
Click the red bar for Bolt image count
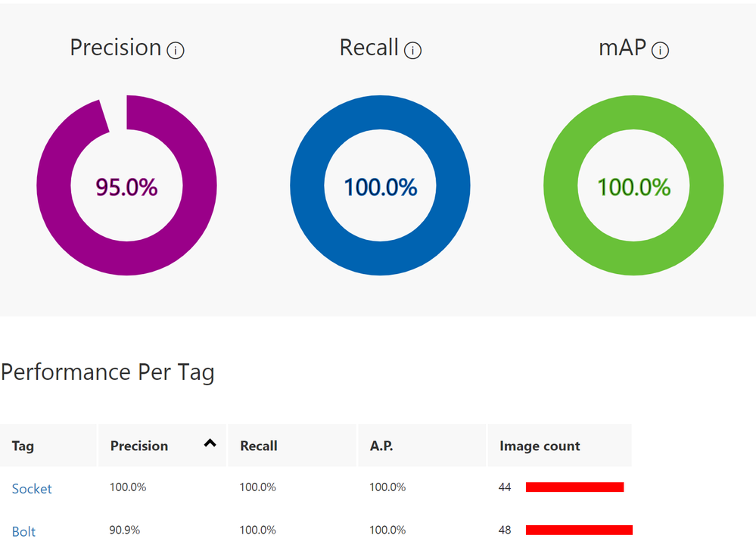tap(579, 530)
